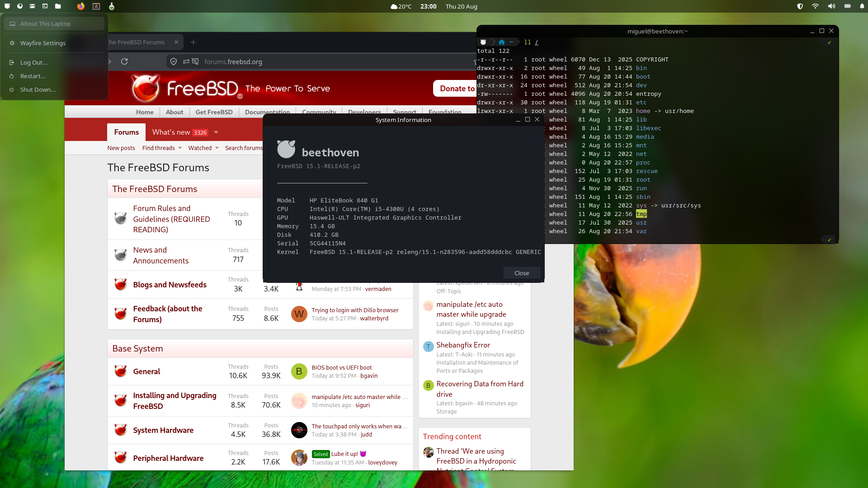Image resolution: width=868 pixels, height=488 pixels.
Task: Open the Search forums link
Action: 244,148
